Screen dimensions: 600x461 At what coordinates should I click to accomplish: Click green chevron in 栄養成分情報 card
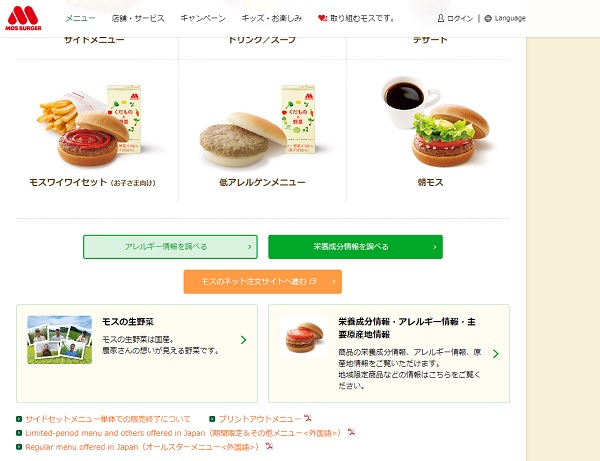tap(496, 353)
